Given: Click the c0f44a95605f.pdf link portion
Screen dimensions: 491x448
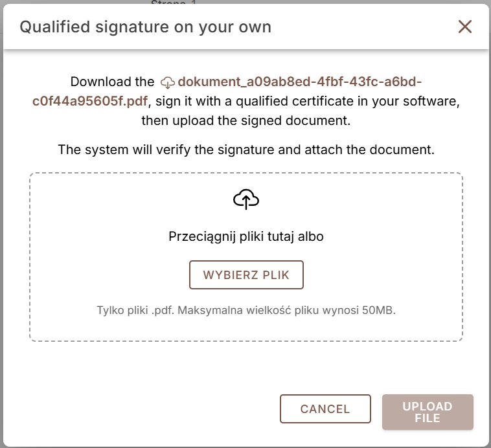Looking at the screenshot, I should pyautogui.click(x=90, y=101).
